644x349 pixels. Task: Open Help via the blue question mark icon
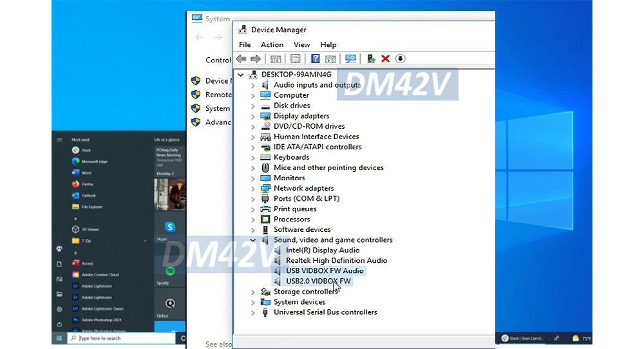(316, 59)
